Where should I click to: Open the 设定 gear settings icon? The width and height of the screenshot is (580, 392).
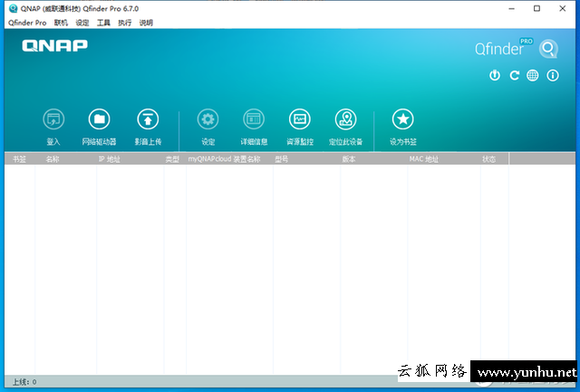tap(208, 120)
